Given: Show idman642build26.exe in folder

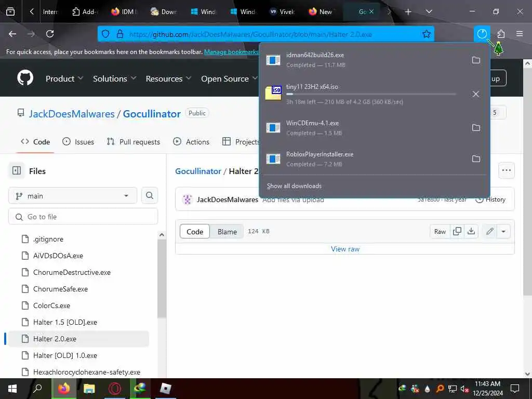Looking at the screenshot, I should point(476,60).
